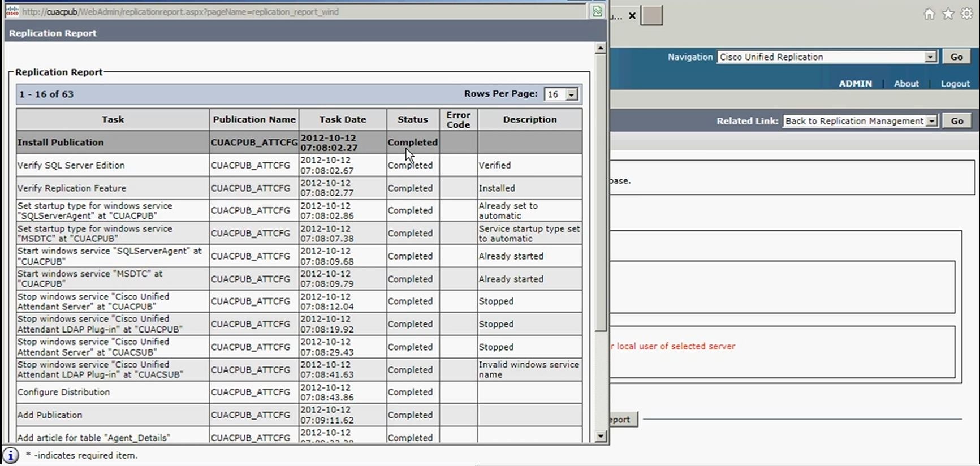980x466 pixels.
Task: Click the Cisco favicon in address bar
Action: tap(12, 11)
